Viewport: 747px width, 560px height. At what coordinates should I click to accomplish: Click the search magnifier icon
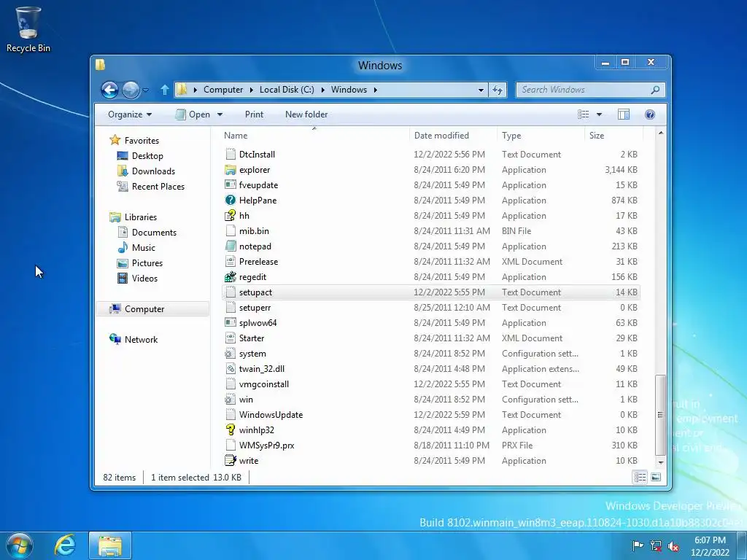click(x=655, y=90)
